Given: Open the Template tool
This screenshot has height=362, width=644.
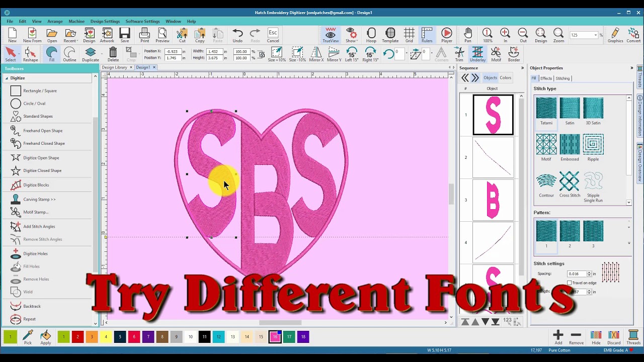Looking at the screenshot, I should pyautogui.click(x=390, y=35).
